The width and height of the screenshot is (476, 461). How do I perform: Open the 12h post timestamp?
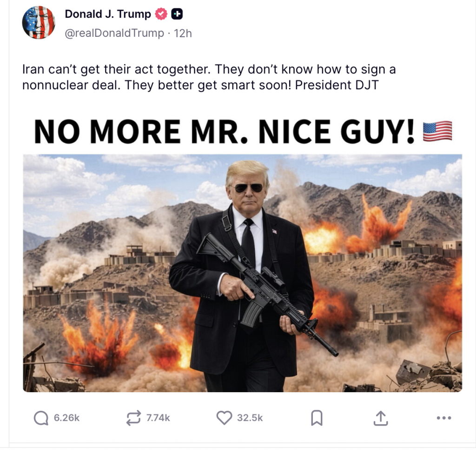183,33
